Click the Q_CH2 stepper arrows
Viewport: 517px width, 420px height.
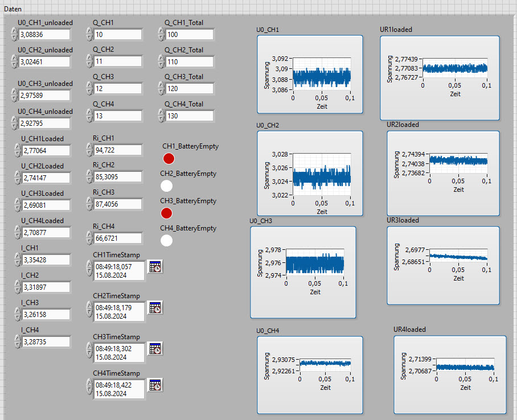89,61
